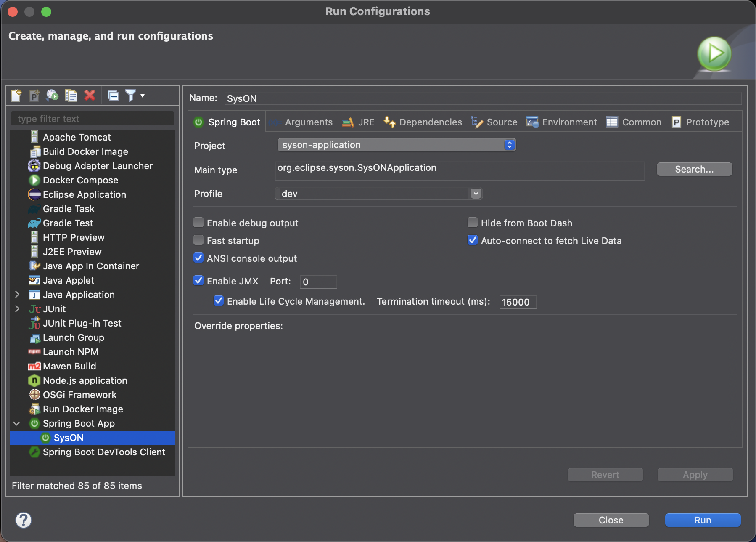Expand the Java Application tree node
Screen dimensions: 756x542
coord(17,295)
